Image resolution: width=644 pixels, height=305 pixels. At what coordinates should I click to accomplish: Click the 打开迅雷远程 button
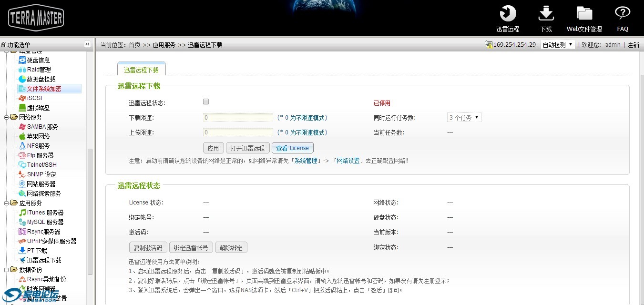tap(247, 148)
